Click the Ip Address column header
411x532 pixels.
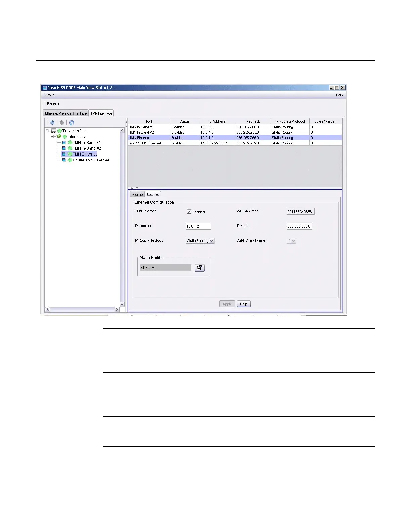coord(217,121)
